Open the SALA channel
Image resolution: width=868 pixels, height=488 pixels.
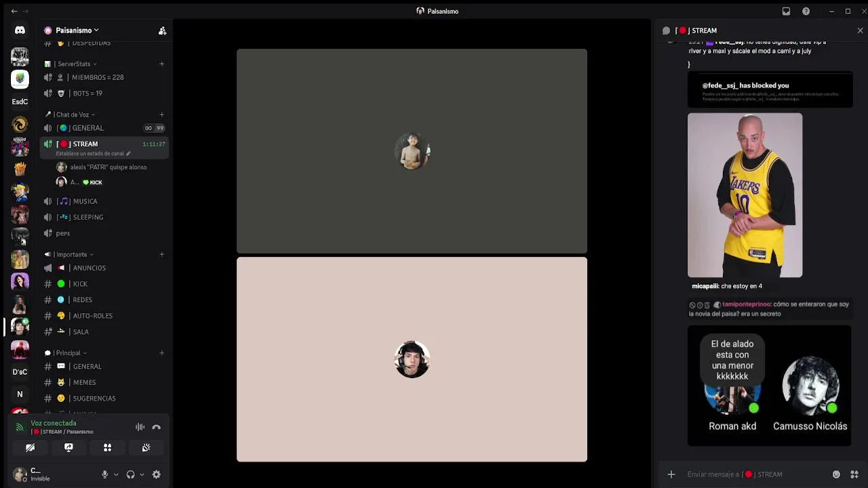click(104, 331)
